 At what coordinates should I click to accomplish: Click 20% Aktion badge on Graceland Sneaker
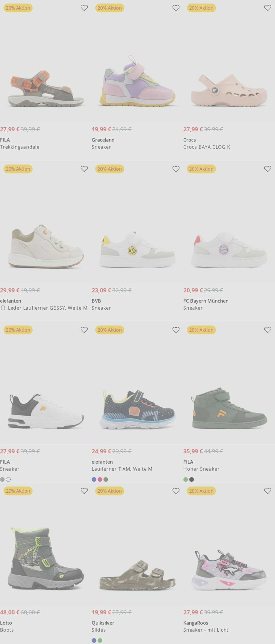[110, 8]
